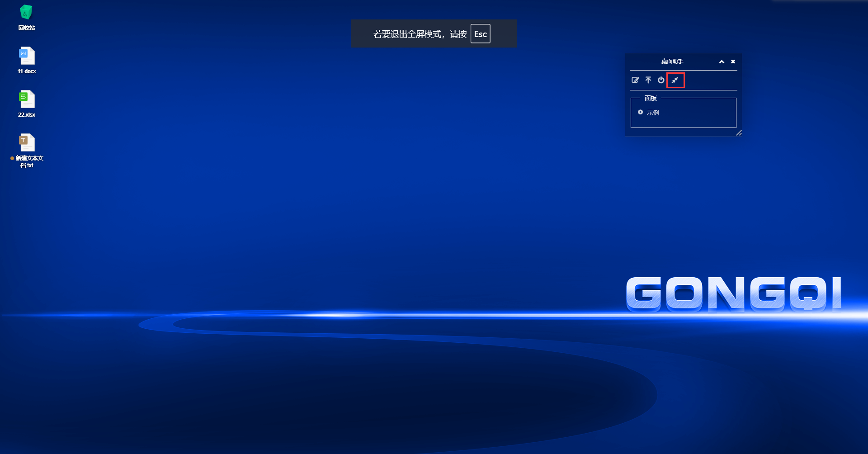This screenshot has height=454, width=868.
Task: Close the 桌面助手 widget
Action: (x=733, y=61)
